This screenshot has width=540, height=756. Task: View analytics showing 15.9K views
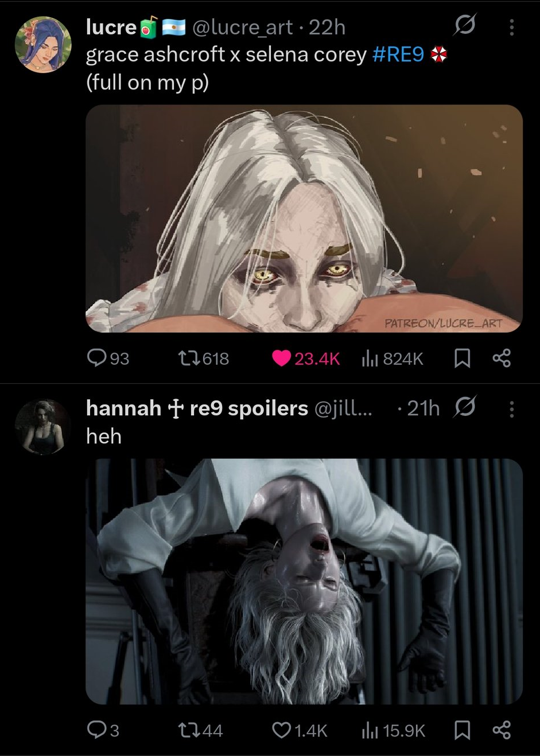tap(394, 730)
